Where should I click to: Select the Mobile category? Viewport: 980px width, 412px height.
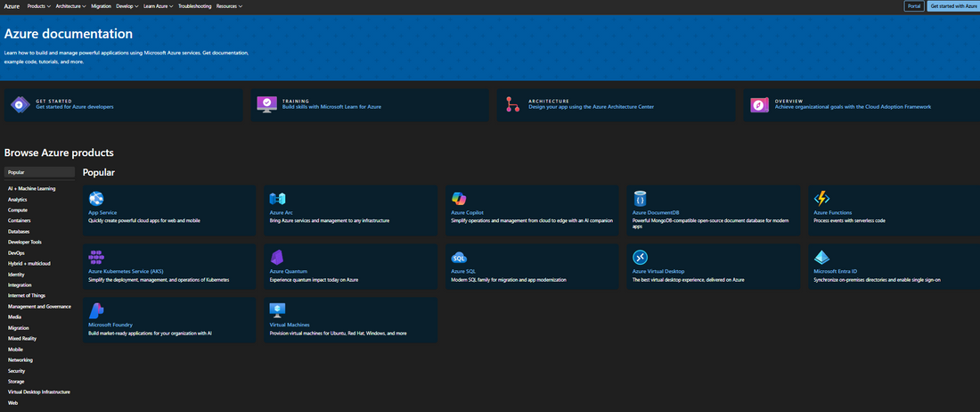[16, 350]
